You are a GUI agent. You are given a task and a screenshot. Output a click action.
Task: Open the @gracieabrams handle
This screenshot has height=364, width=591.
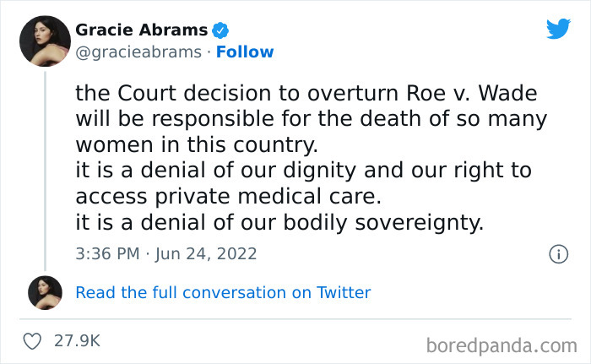pos(138,52)
